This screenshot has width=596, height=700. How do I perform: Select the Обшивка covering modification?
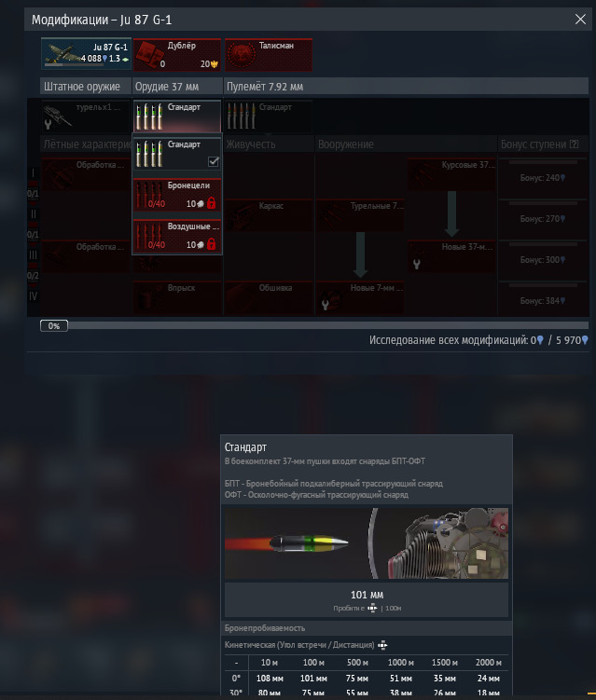click(x=269, y=296)
